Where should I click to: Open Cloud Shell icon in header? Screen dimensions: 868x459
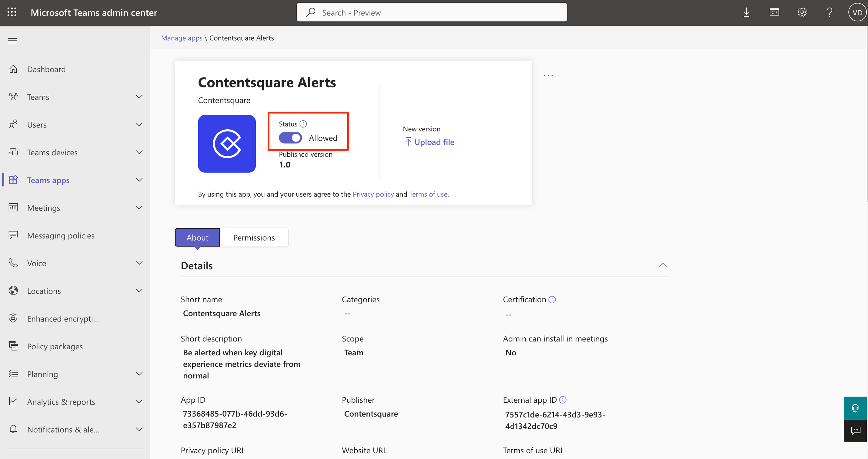(774, 12)
